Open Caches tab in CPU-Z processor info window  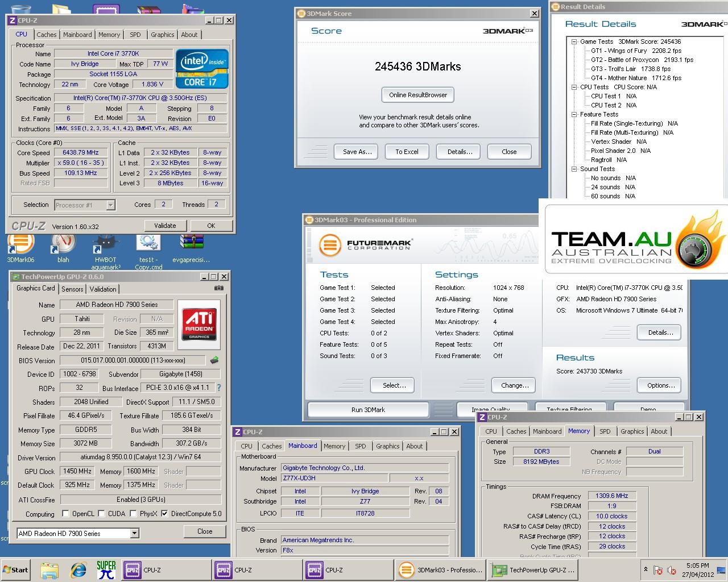pyautogui.click(x=47, y=35)
